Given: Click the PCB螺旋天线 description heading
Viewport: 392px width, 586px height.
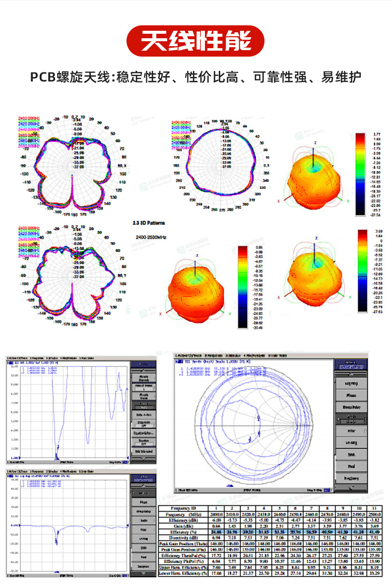Looking at the screenshot, I should pos(196,77).
